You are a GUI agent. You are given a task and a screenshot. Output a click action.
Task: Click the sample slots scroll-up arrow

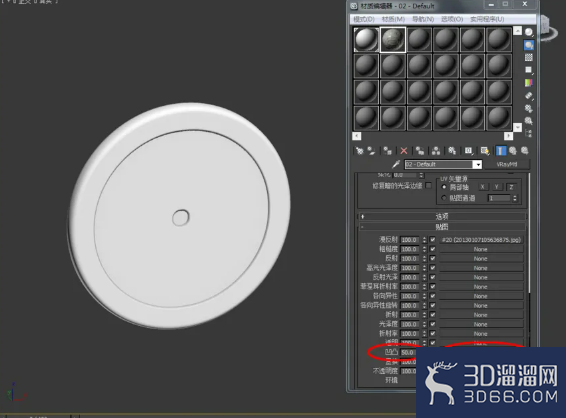(x=517, y=31)
